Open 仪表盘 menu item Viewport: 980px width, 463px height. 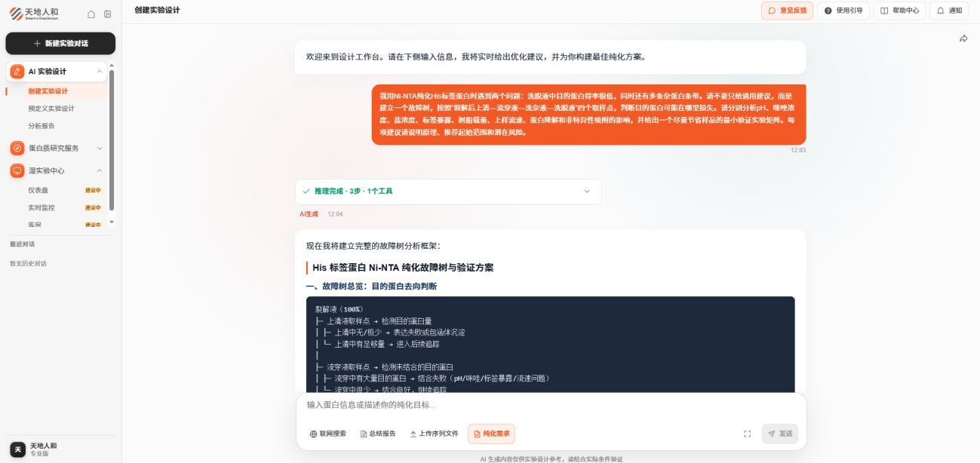[x=38, y=190]
